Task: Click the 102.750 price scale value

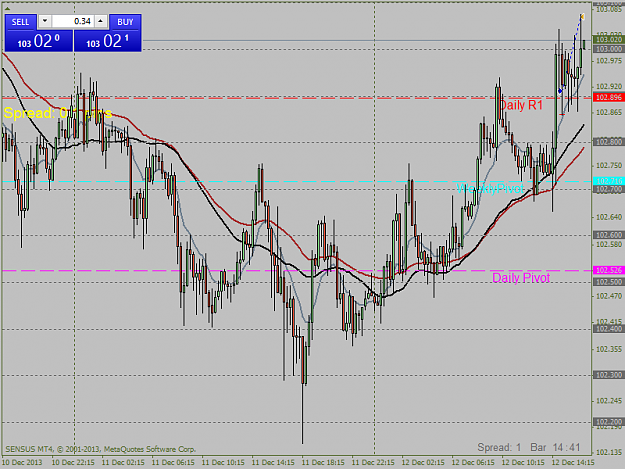Action: [x=609, y=165]
